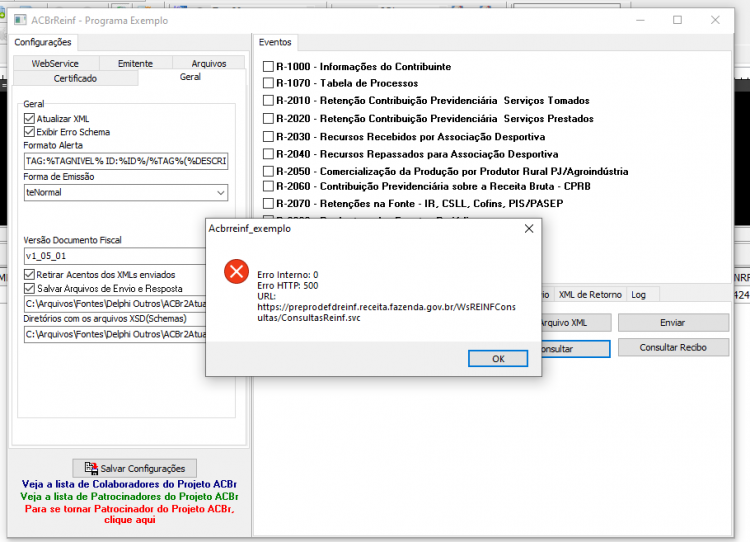Open the become Patrocinador clique aqui link
The image size is (750, 542).
[x=130, y=514]
